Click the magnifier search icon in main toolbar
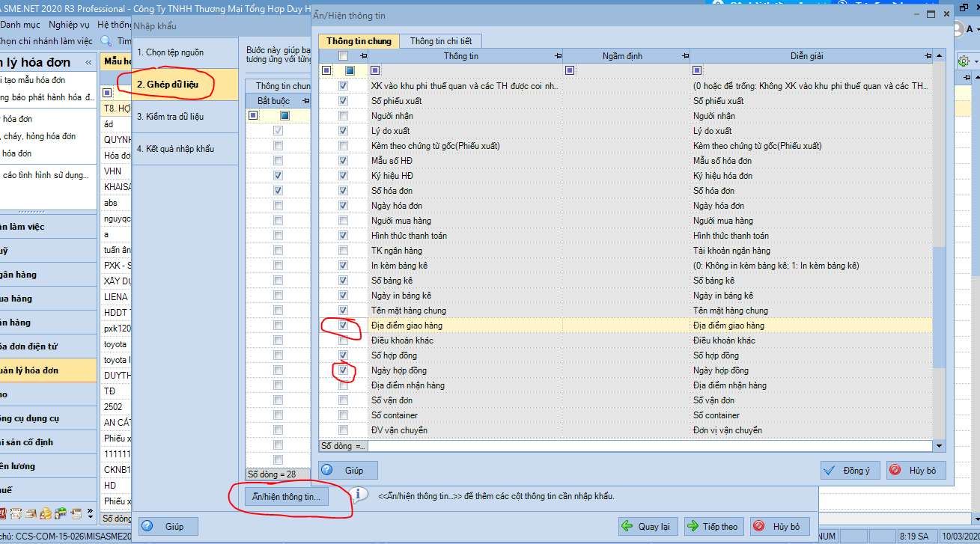 pos(106,41)
